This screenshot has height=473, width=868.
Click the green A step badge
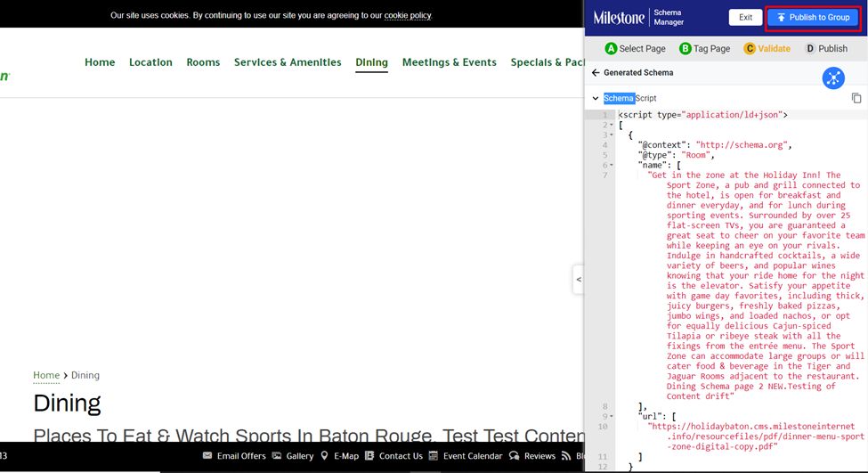pyautogui.click(x=611, y=49)
